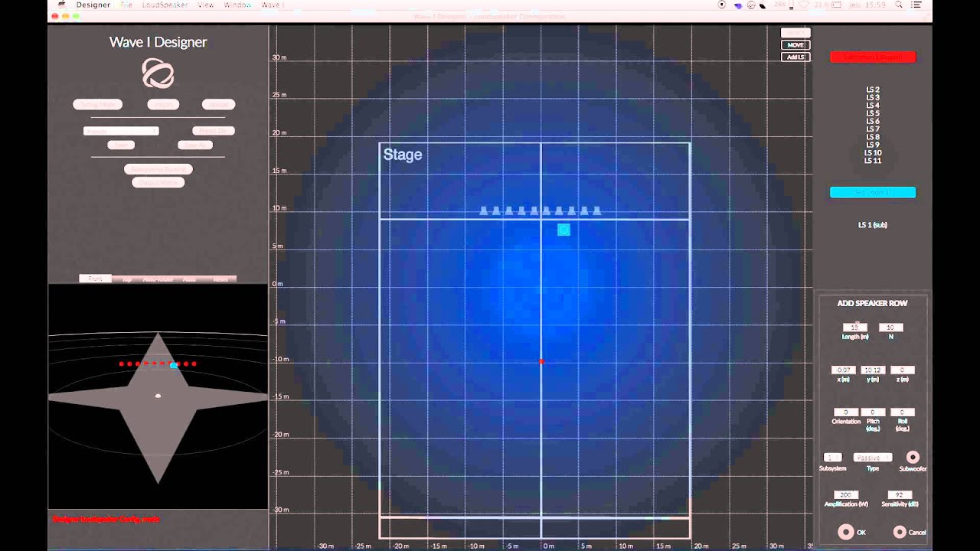This screenshot has width=980, height=551.
Task: Select LS 9 in the speaker list
Action: [x=873, y=145]
